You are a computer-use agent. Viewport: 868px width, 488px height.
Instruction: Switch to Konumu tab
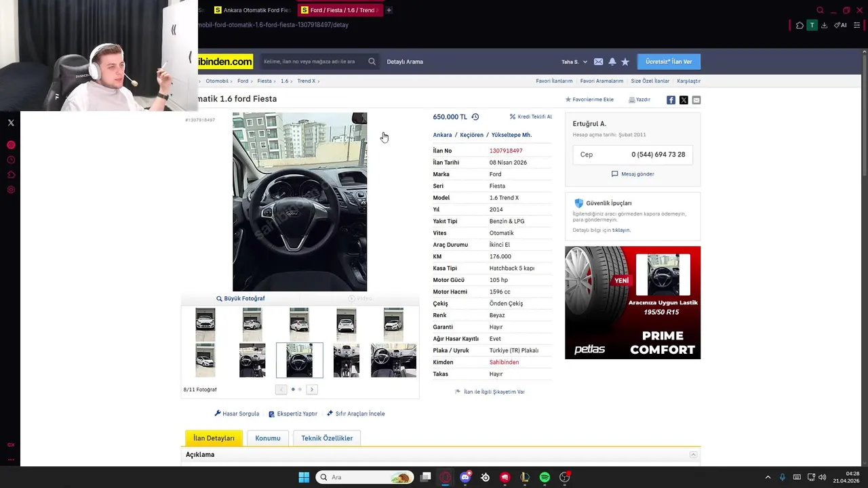pyautogui.click(x=268, y=438)
